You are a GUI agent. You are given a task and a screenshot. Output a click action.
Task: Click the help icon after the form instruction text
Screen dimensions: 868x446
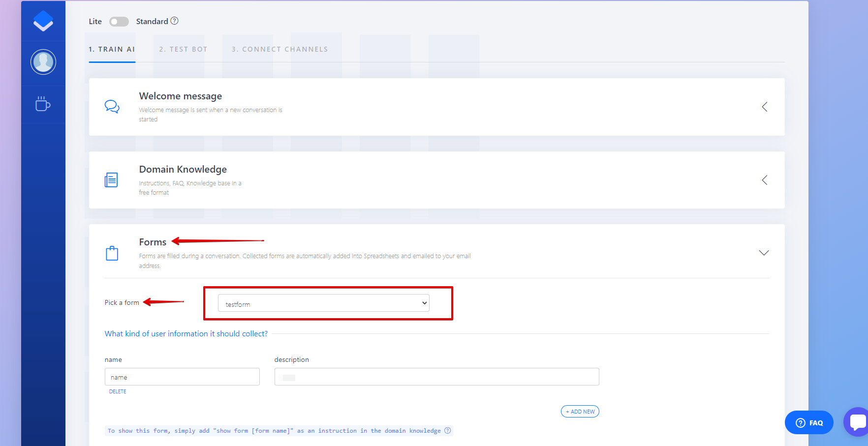[x=447, y=430]
